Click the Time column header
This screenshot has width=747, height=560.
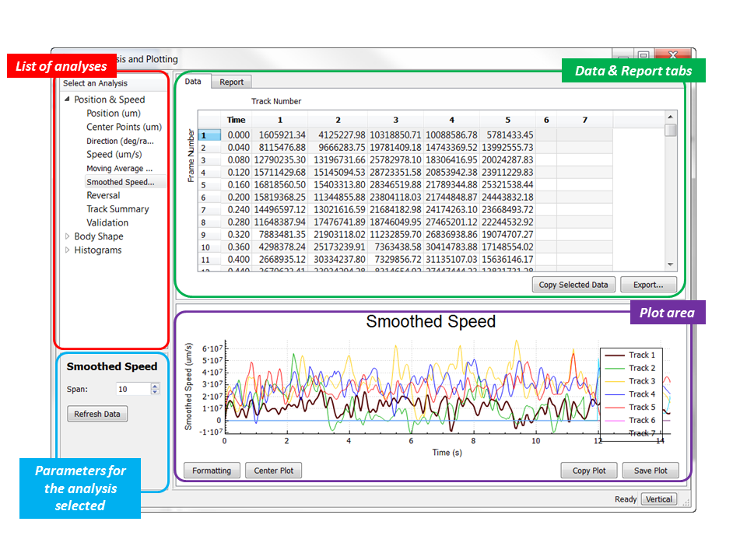click(x=237, y=120)
